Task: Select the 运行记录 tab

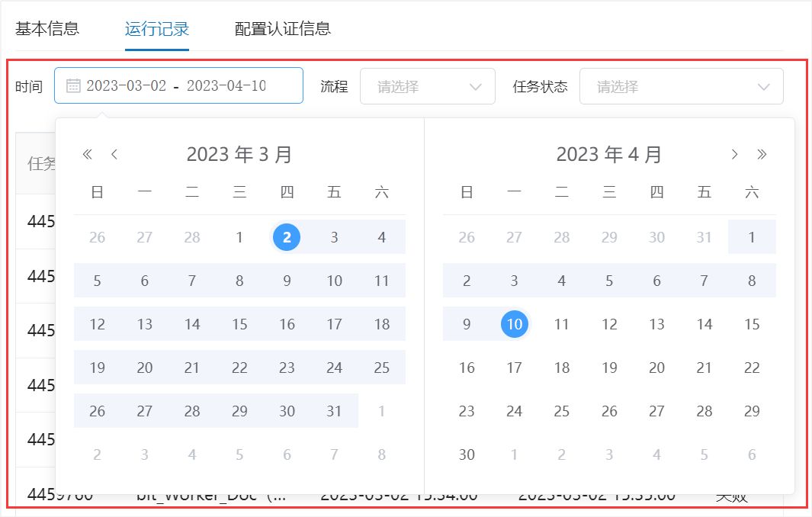Action: pos(157,29)
